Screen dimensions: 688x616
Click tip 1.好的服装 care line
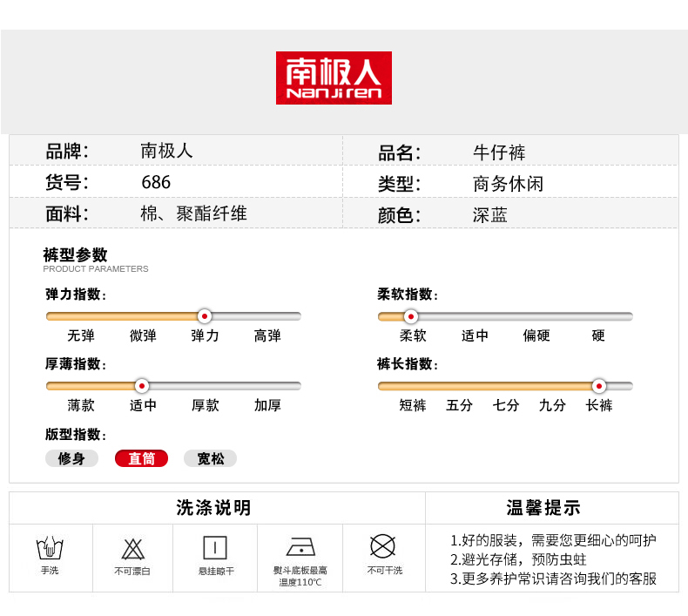pyautogui.click(x=553, y=540)
